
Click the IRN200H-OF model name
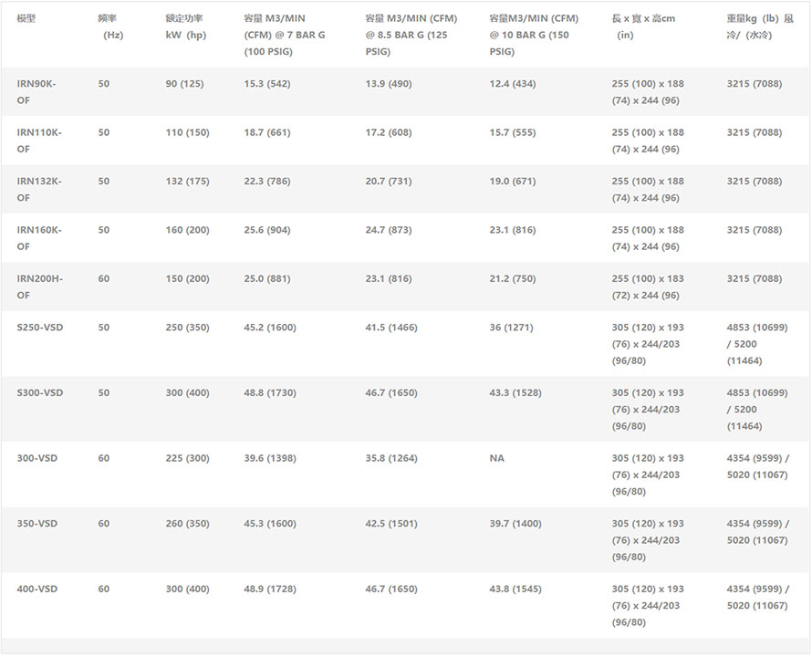pyautogui.click(x=39, y=287)
